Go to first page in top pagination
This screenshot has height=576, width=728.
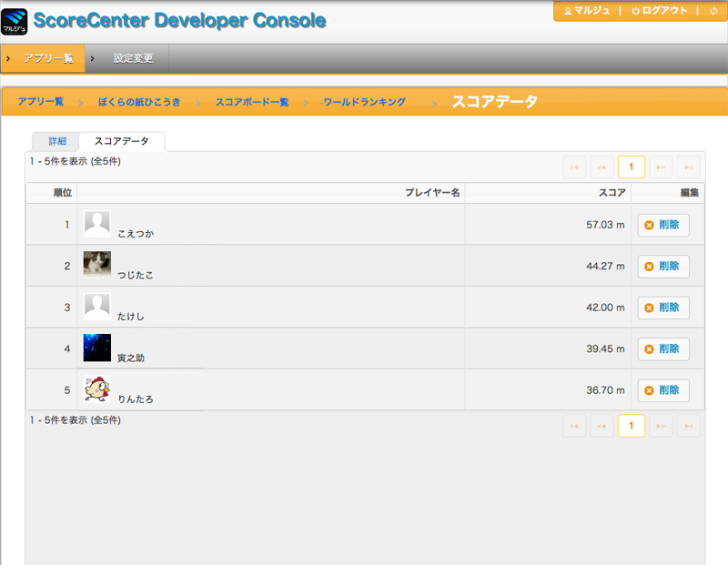(574, 167)
